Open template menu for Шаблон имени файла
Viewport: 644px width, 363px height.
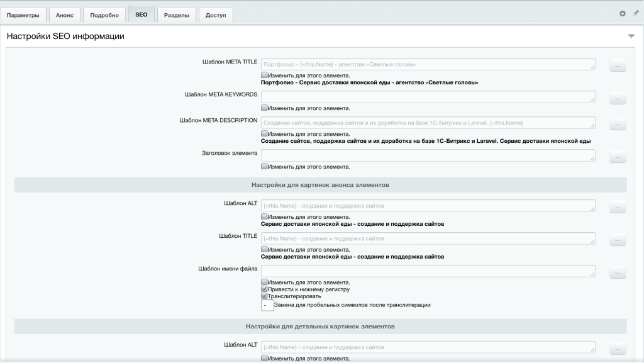(x=618, y=272)
